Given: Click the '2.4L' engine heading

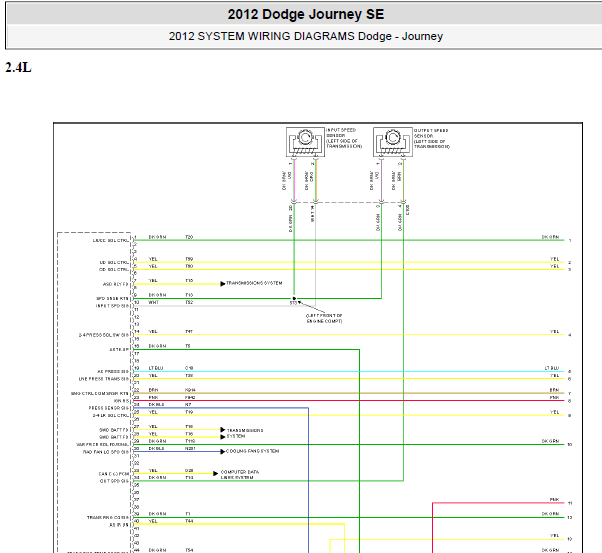Looking at the screenshot, I should [x=18, y=68].
